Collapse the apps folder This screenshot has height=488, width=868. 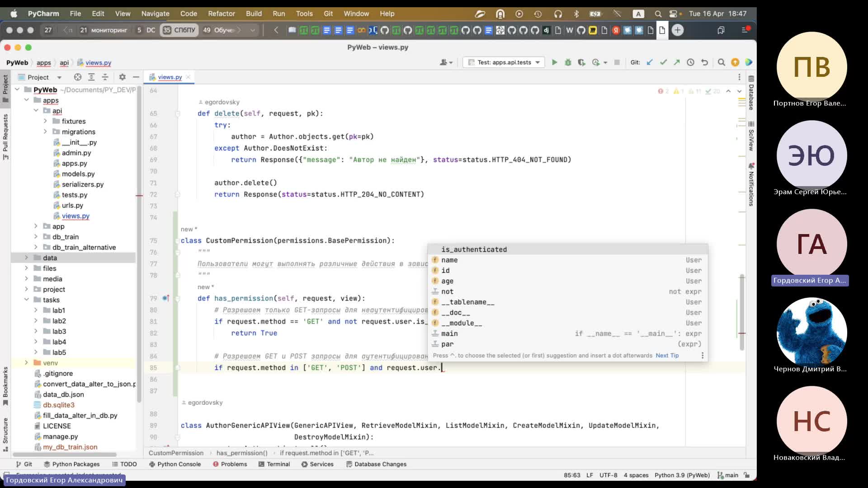[x=27, y=100]
